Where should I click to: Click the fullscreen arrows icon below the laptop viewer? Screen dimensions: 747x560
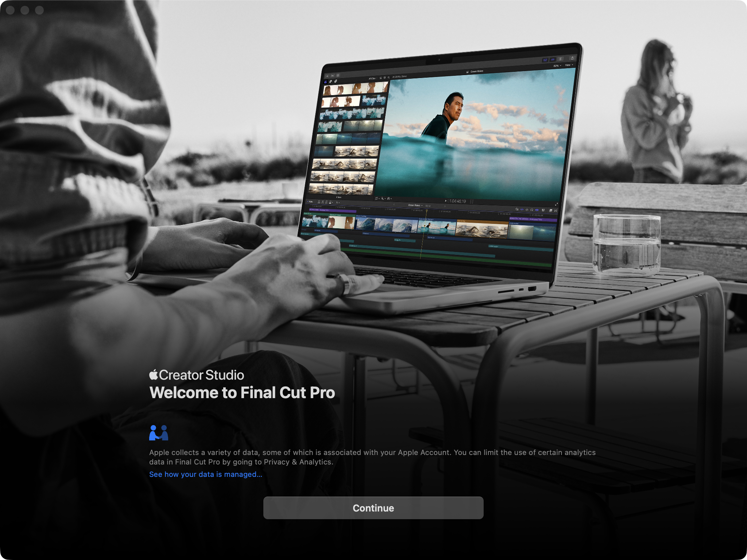click(x=556, y=205)
